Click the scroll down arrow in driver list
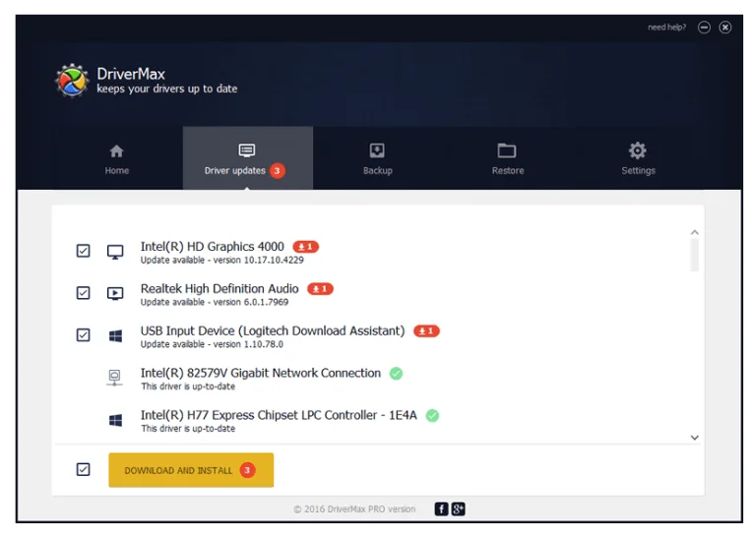Viewport: 756px width, 536px height. (694, 438)
